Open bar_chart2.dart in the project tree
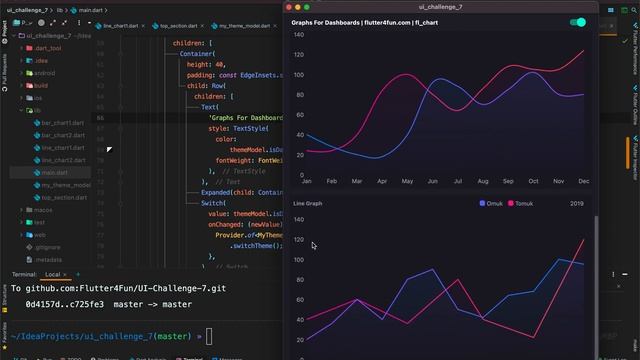The image size is (640, 360). (x=59, y=135)
